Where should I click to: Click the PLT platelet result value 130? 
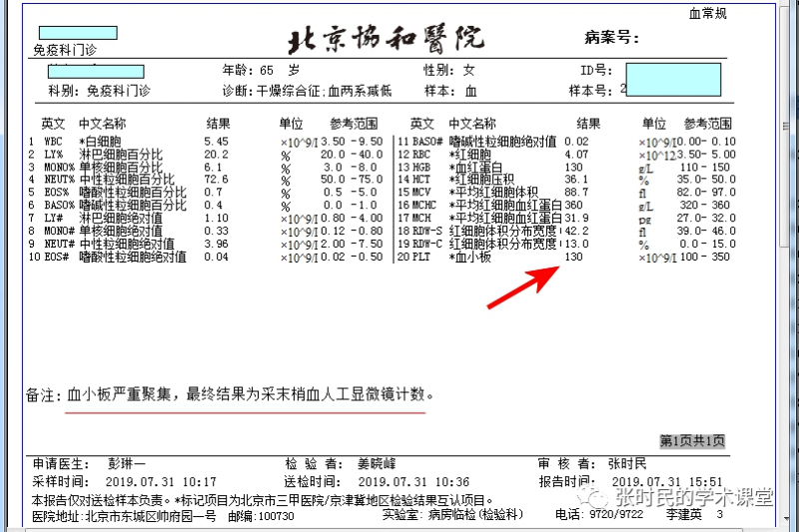pyautogui.click(x=573, y=257)
